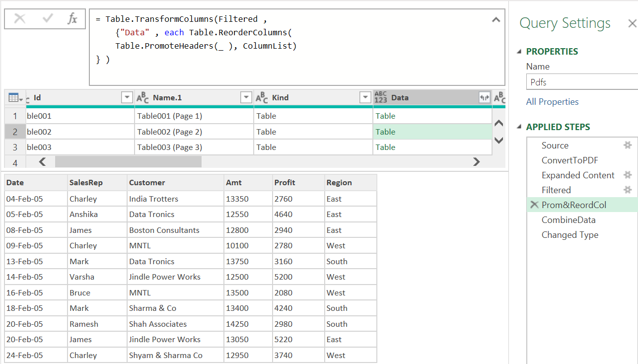Expand the Data column with the expand icon
The height and width of the screenshot is (364, 638).
[484, 98]
